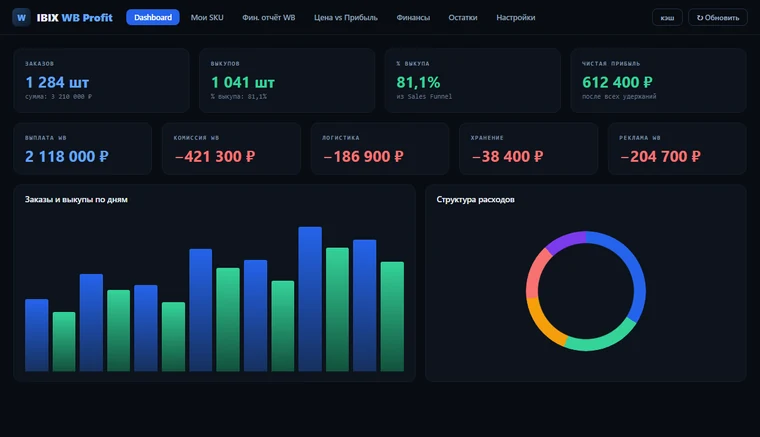Screen dimensions: 760x437
Task: Click the РЕКЛАМА WB card label
Action: pyautogui.click(x=640, y=138)
